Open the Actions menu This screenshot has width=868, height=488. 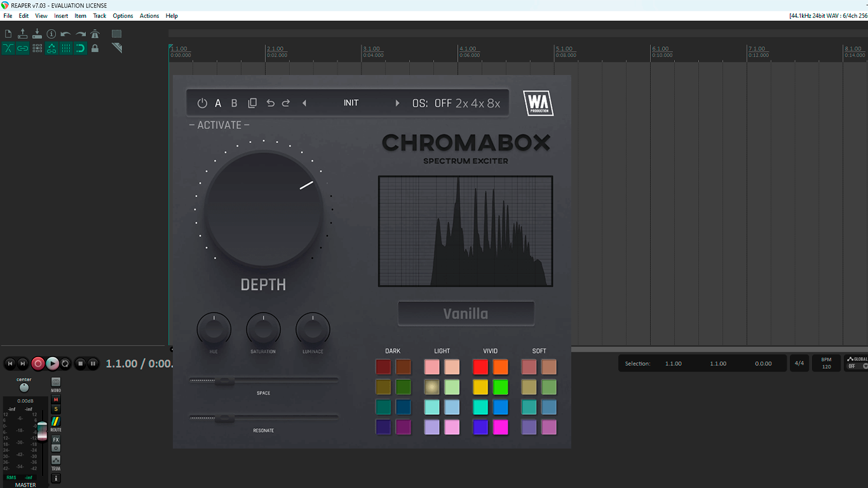149,16
